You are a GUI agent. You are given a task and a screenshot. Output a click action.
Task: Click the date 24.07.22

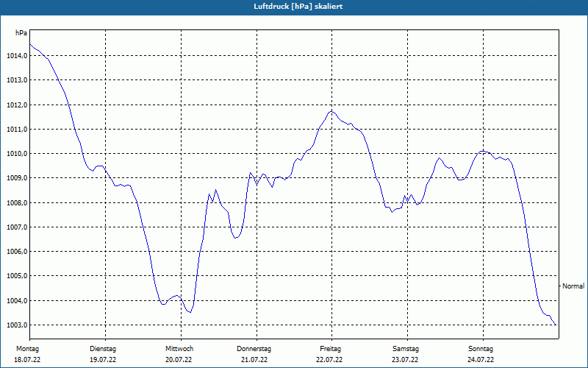point(481,360)
